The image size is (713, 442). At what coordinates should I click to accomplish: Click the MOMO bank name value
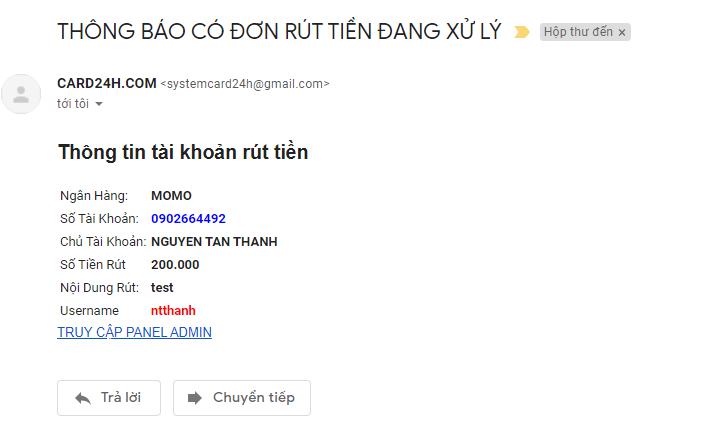click(171, 196)
